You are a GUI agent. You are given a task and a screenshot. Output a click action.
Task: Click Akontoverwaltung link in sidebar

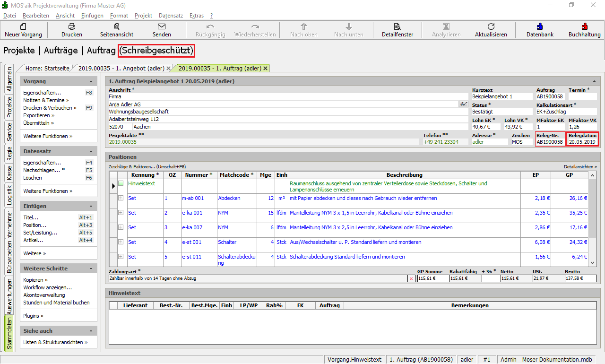click(44, 295)
